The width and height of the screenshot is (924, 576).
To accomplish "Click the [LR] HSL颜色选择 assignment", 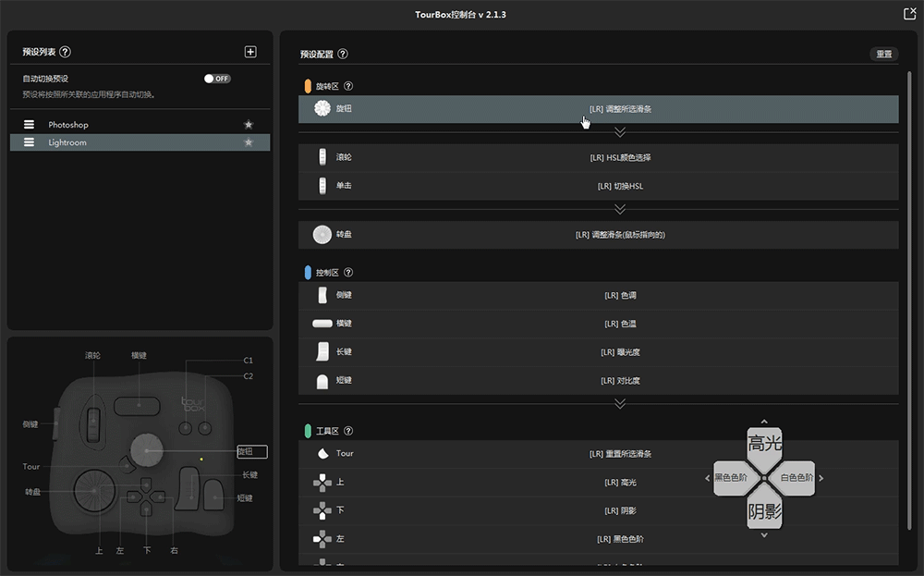I will coord(620,157).
